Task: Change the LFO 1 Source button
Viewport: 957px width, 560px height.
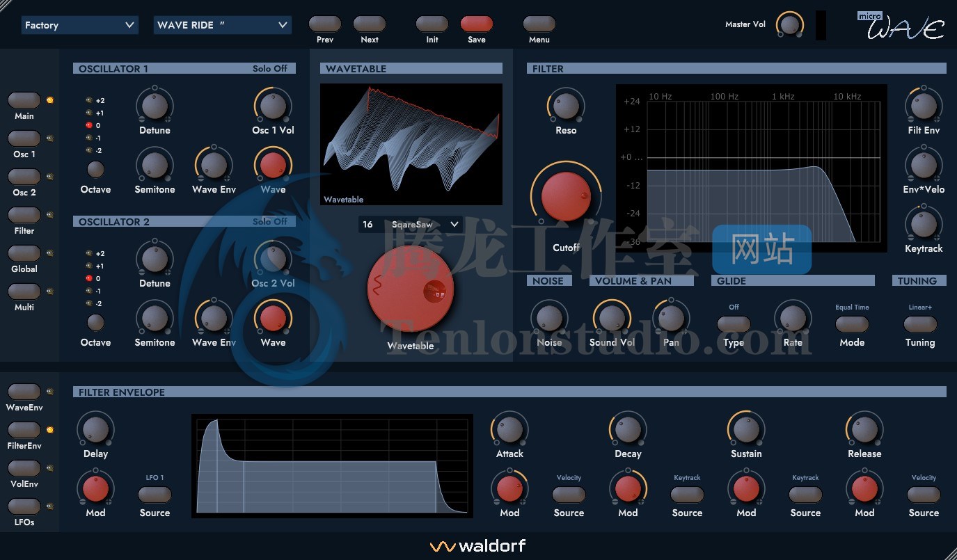Action: (x=155, y=495)
